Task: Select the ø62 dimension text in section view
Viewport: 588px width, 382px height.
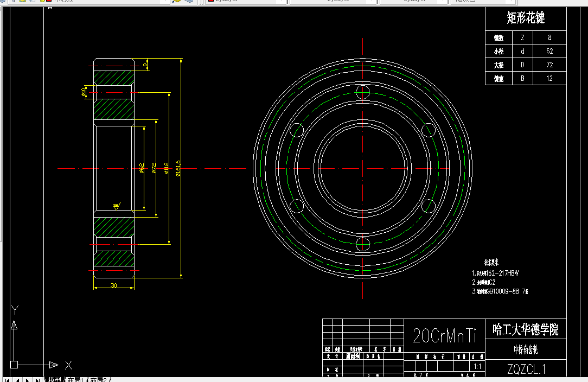Action: coord(142,168)
